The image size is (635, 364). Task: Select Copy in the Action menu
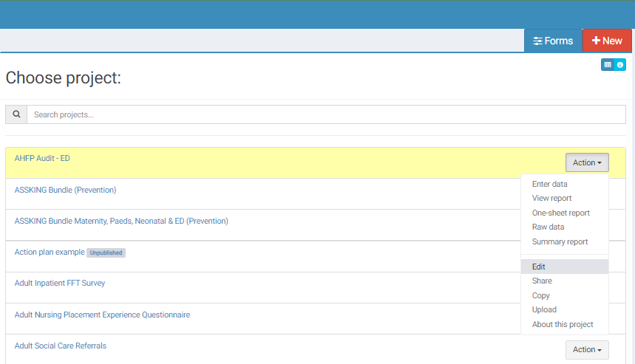(x=540, y=295)
